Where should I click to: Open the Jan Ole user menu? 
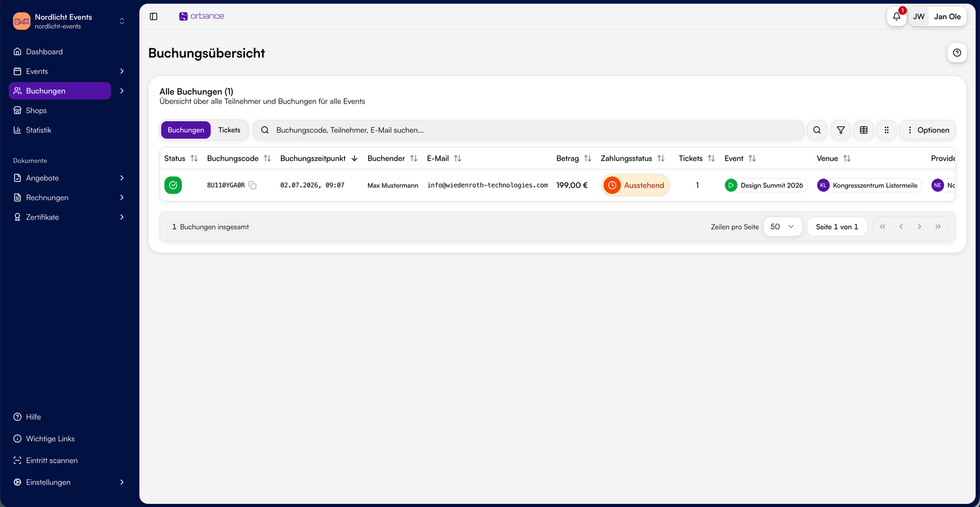[x=937, y=17]
